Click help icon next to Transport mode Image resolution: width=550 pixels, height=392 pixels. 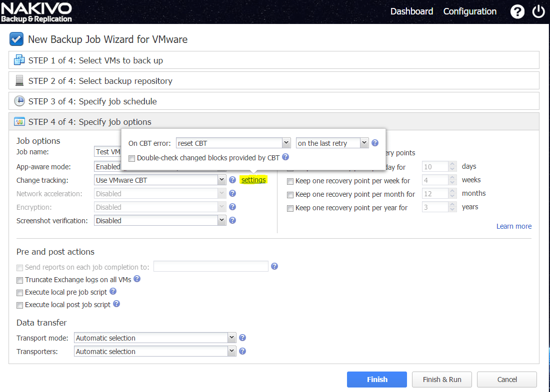[242, 338]
